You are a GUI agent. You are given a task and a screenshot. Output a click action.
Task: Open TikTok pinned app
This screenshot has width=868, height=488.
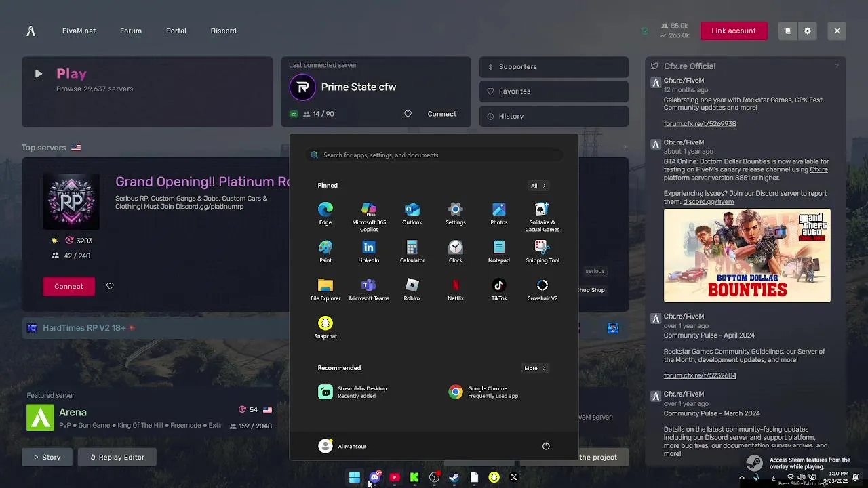tap(499, 289)
